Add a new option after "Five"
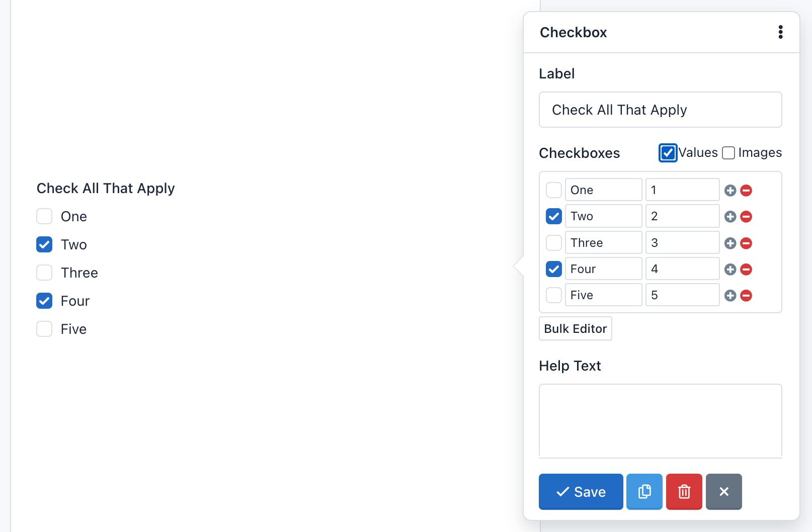 730,296
